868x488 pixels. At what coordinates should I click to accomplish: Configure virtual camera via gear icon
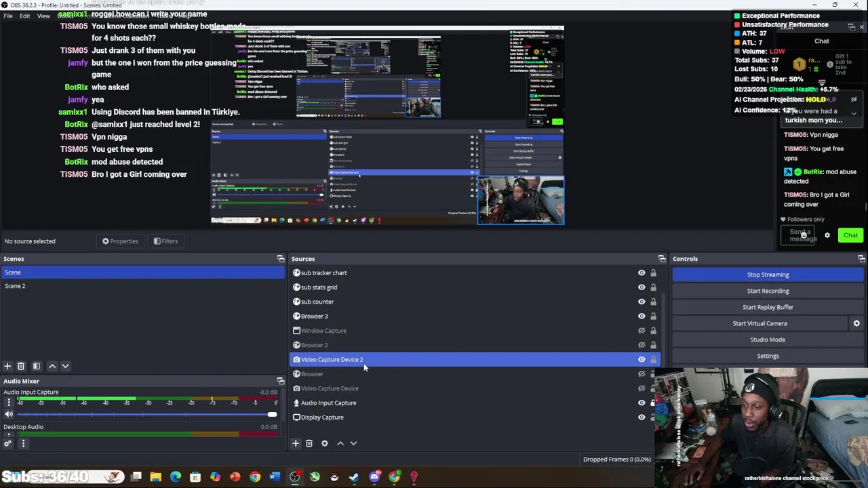pos(856,323)
